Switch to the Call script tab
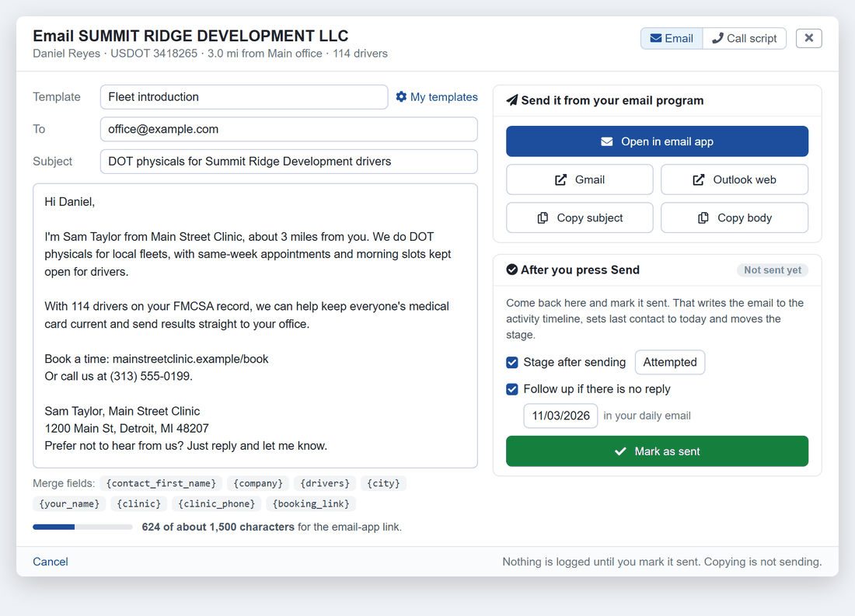 745,38
